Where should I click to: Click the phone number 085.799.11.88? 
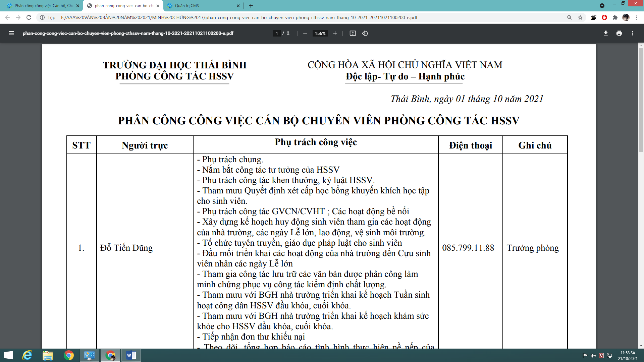[x=468, y=248]
